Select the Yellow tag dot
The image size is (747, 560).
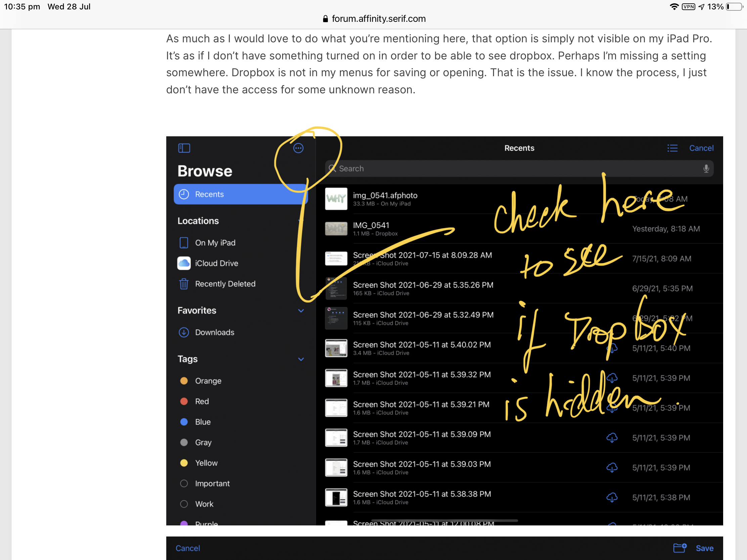184,463
